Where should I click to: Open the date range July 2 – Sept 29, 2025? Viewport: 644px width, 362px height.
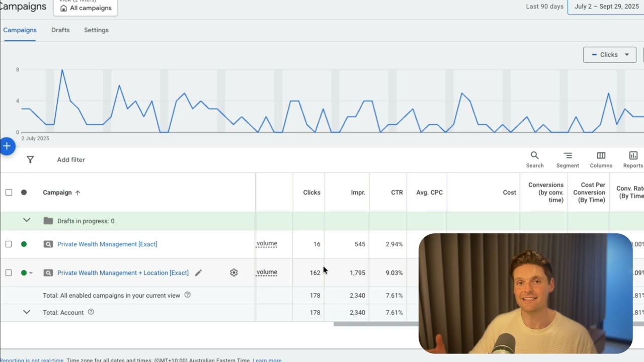(x=606, y=7)
